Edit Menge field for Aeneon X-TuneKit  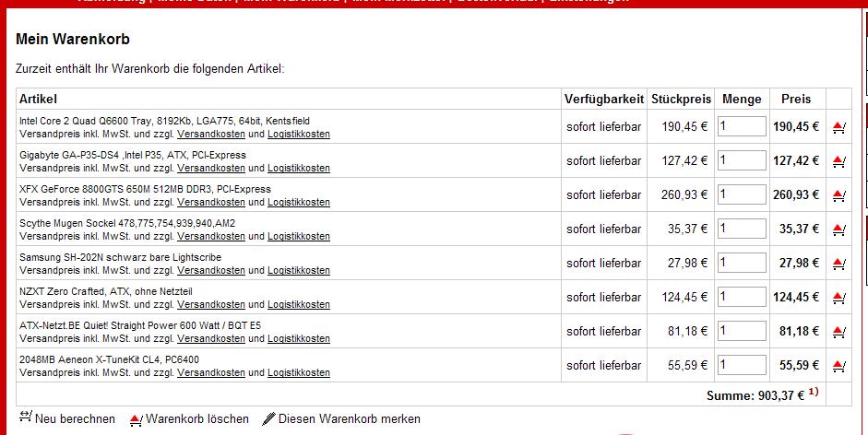pyautogui.click(x=742, y=365)
